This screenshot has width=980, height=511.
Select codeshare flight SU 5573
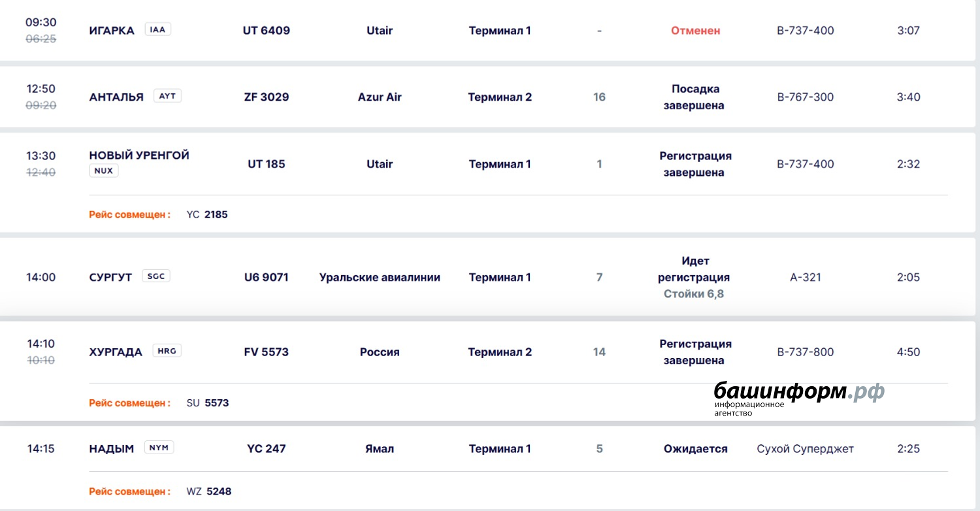coord(208,403)
